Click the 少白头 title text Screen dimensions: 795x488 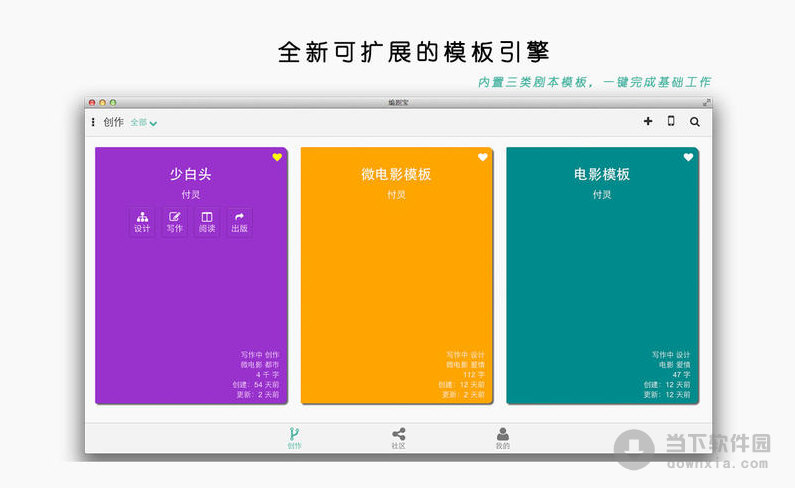tap(190, 174)
